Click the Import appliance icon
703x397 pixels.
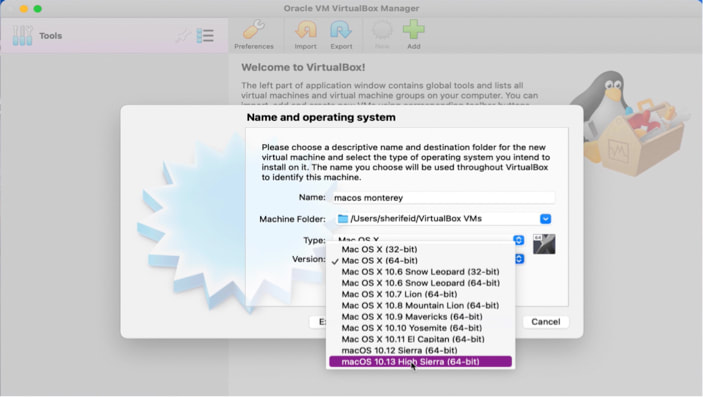pos(305,35)
